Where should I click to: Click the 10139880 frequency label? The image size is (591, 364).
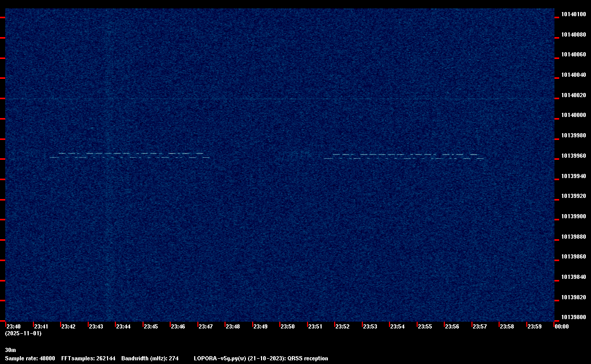point(574,237)
